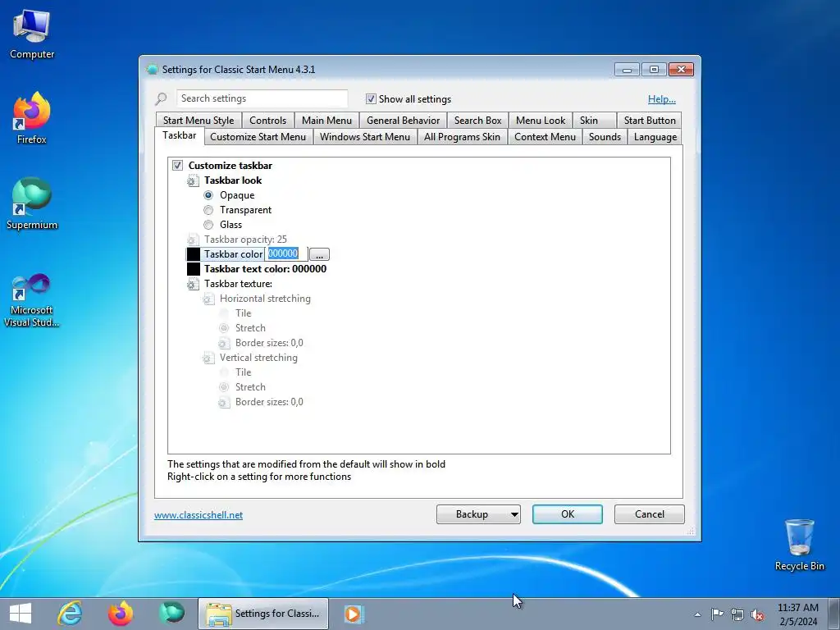The image size is (840, 630).
Task: Click the gear icon beside Taskbar look
Action: (193, 180)
